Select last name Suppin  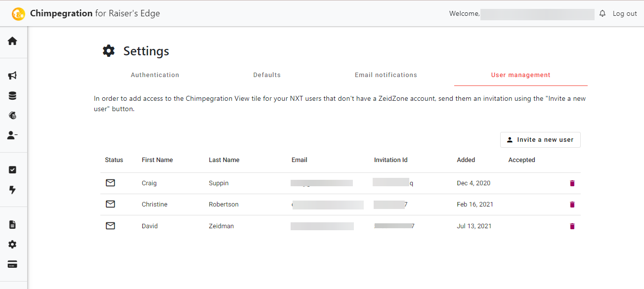(x=219, y=183)
